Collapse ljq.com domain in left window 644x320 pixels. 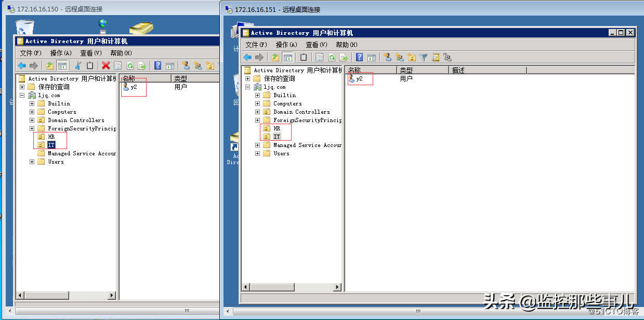(x=22, y=95)
